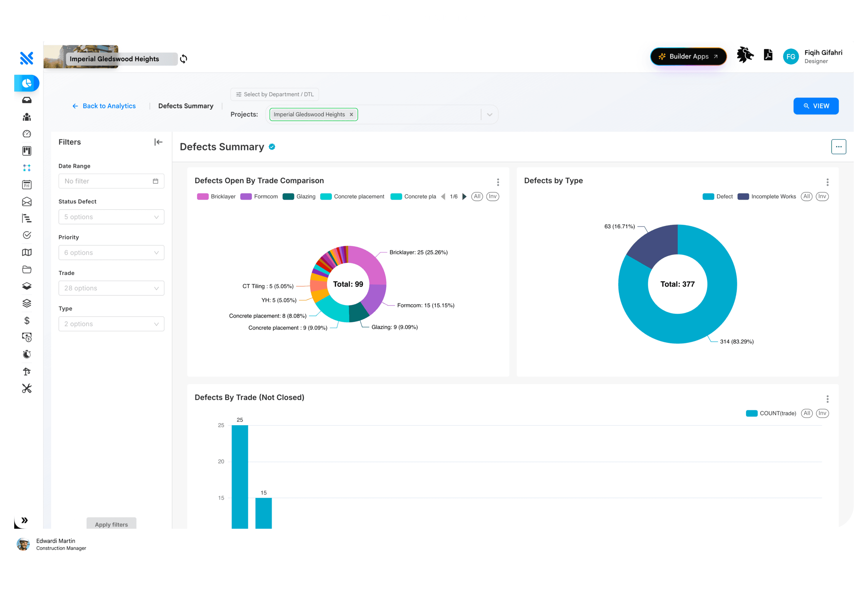The height and width of the screenshot is (614, 868).
Task: Toggle Bricklayer legend series
Action: pos(216,196)
